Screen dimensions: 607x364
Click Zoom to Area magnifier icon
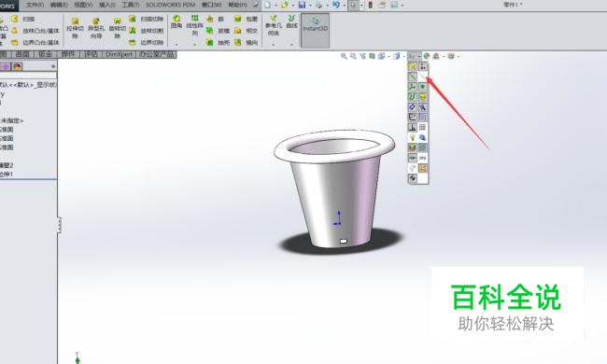tap(353, 56)
